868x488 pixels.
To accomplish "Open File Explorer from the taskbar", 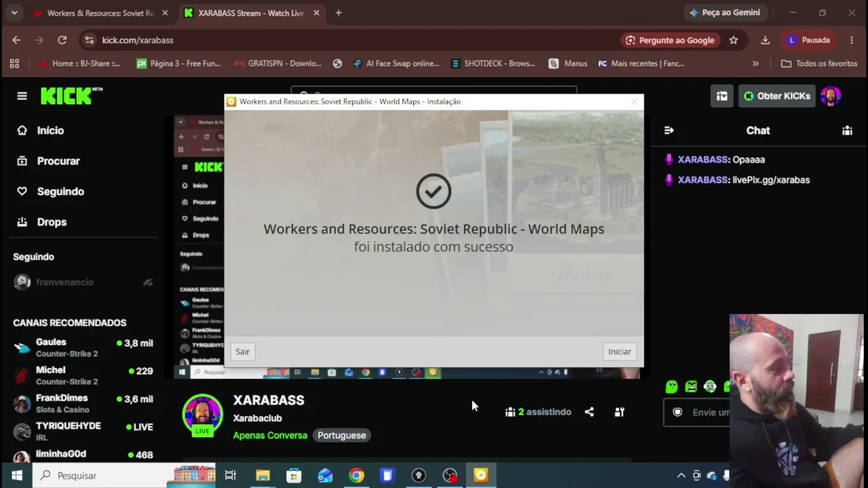I will tap(262, 475).
